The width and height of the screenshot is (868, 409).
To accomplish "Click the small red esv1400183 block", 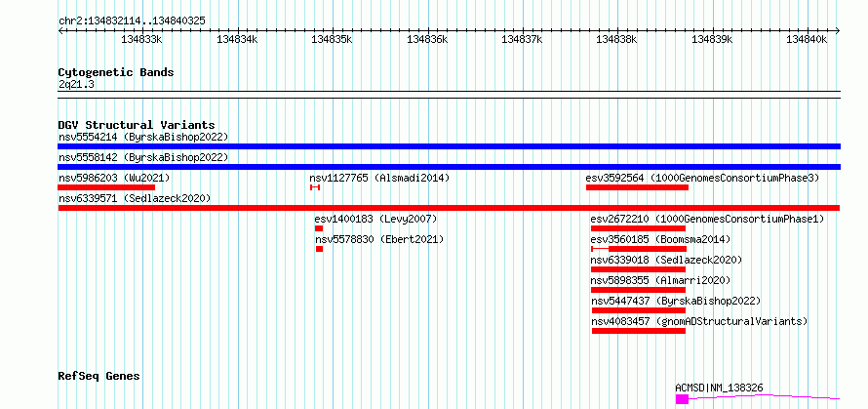I will [x=319, y=228].
